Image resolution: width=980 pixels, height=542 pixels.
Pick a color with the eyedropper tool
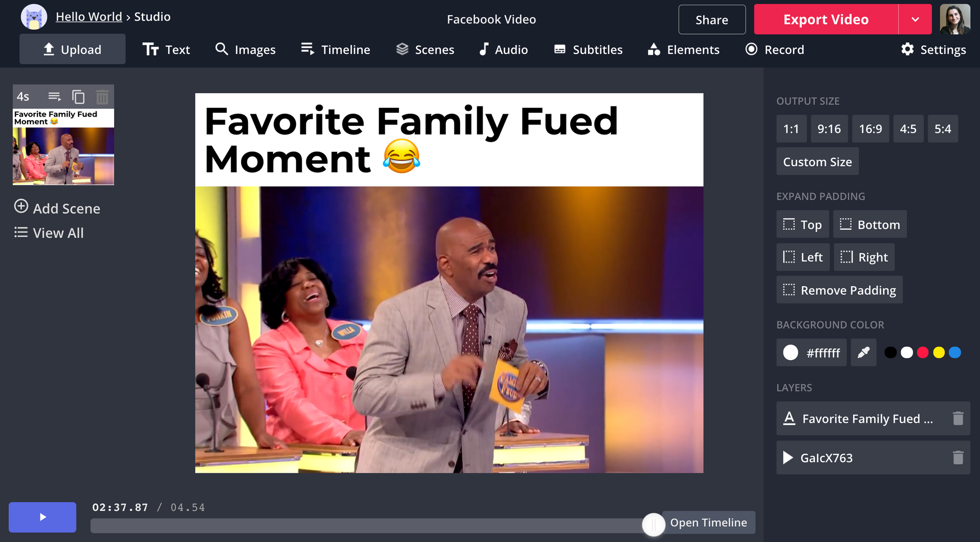(863, 352)
